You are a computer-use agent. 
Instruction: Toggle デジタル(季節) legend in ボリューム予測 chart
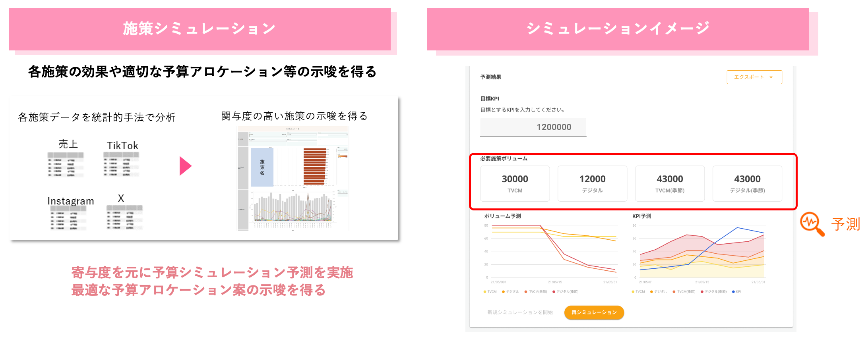566,292
